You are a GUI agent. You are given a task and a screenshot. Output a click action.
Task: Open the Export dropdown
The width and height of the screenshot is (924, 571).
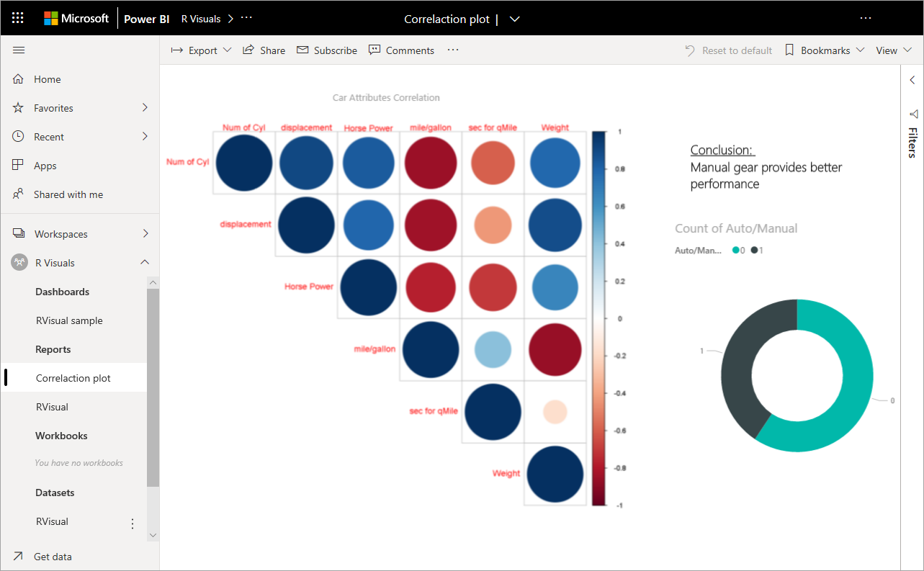tap(201, 50)
